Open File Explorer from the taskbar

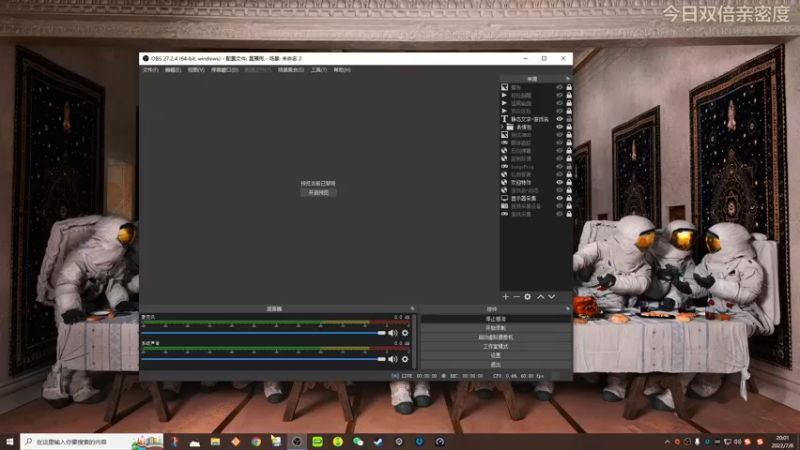(x=215, y=442)
